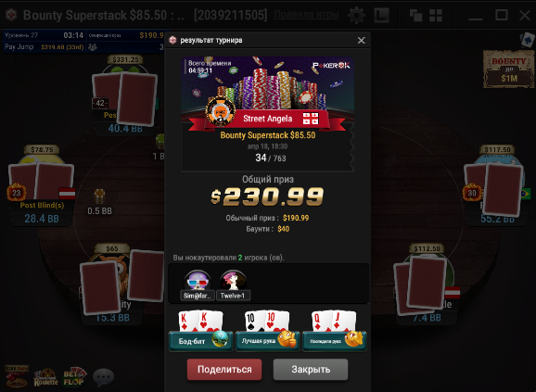Close the tournament result dialog
This screenshot has width=536, height=392.
click(362, 40)
